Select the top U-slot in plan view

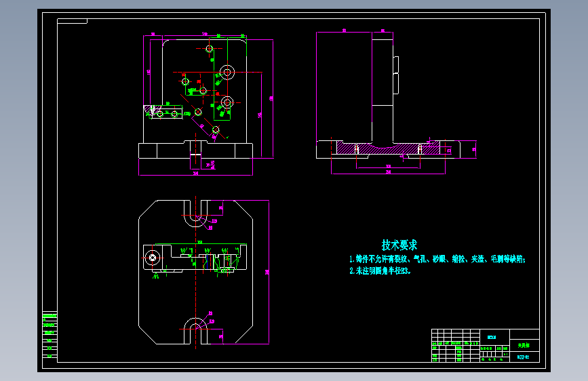coord(195,214)
